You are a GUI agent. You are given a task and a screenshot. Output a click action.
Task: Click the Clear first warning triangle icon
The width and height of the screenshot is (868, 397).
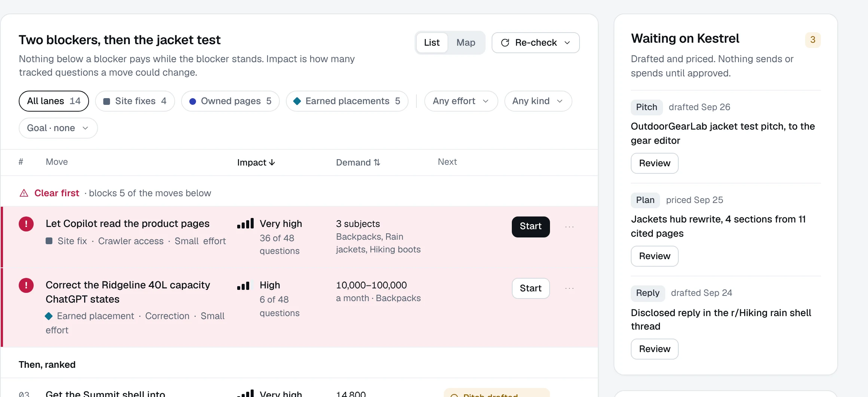click(24, 193)
